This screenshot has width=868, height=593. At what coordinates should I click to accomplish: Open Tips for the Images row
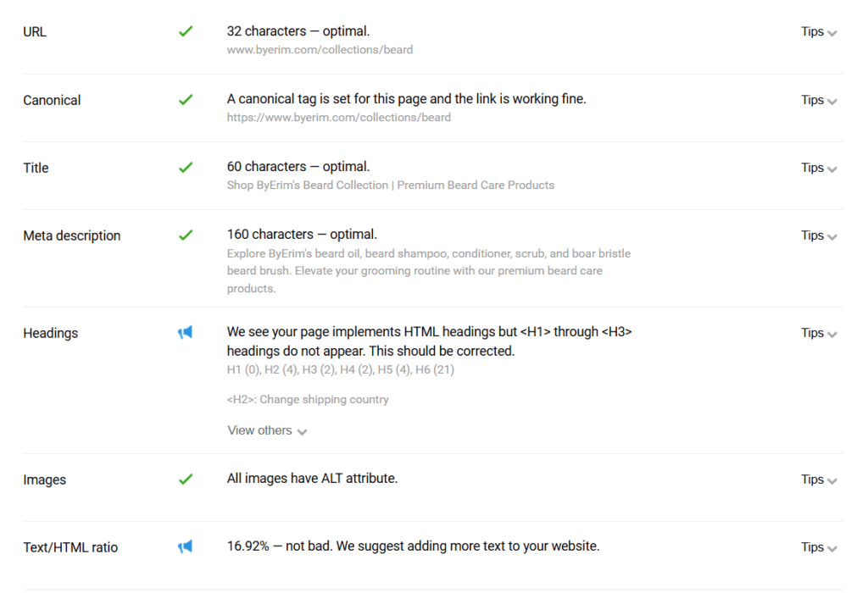(x=819, y=479)
